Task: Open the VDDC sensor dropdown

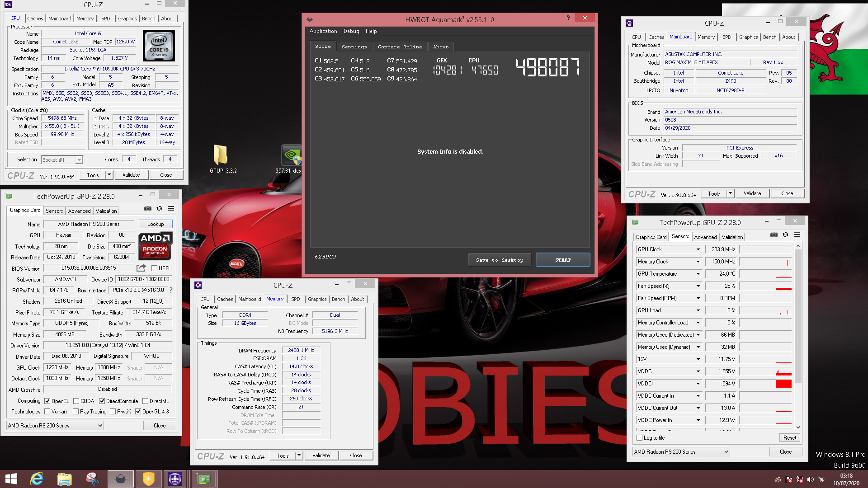Action: [x=698, y=371]
